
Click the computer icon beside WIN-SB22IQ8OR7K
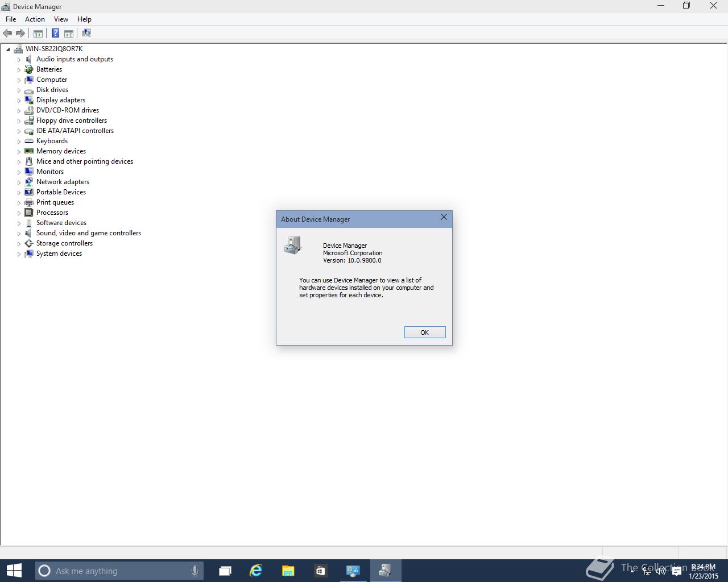pyautogui.click(x=18, y=49)
